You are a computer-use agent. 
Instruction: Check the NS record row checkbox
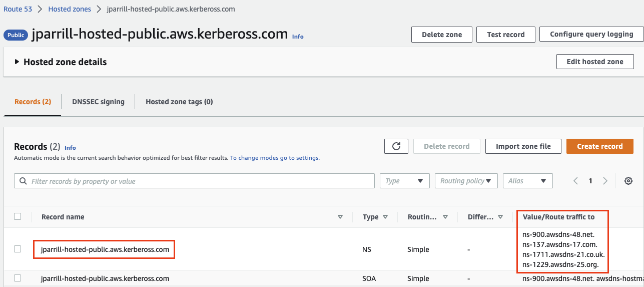point(18,249)
